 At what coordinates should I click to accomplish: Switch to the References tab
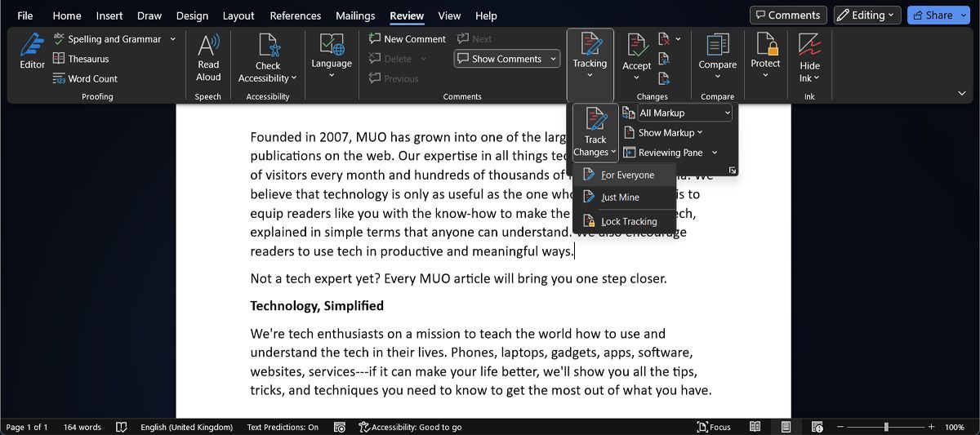pyautogui.click(x=295, y=16)
